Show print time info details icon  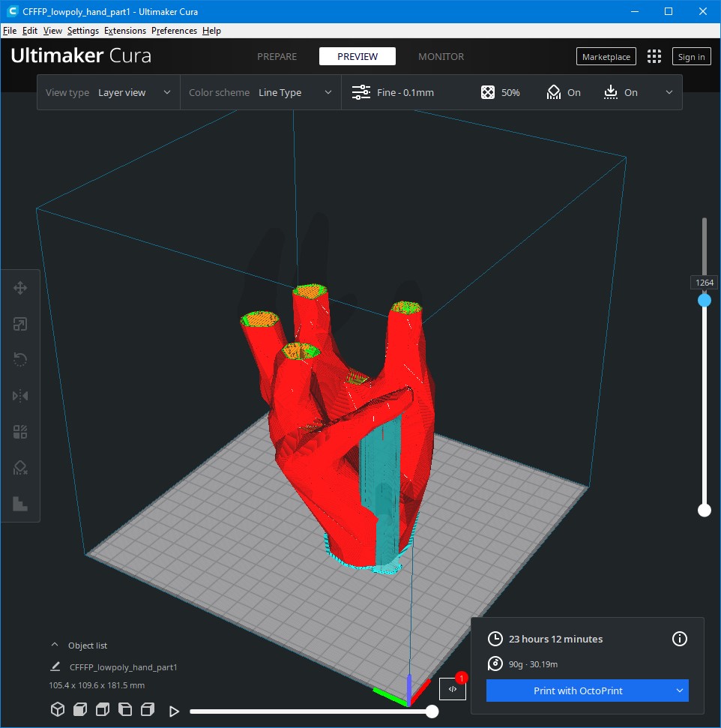680,639
